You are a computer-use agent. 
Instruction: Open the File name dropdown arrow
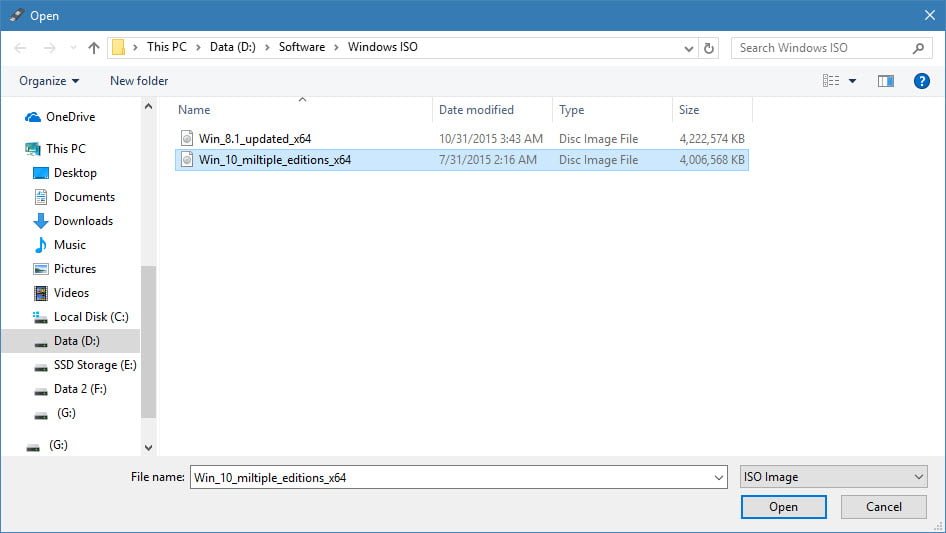click(x=719, y=477)
